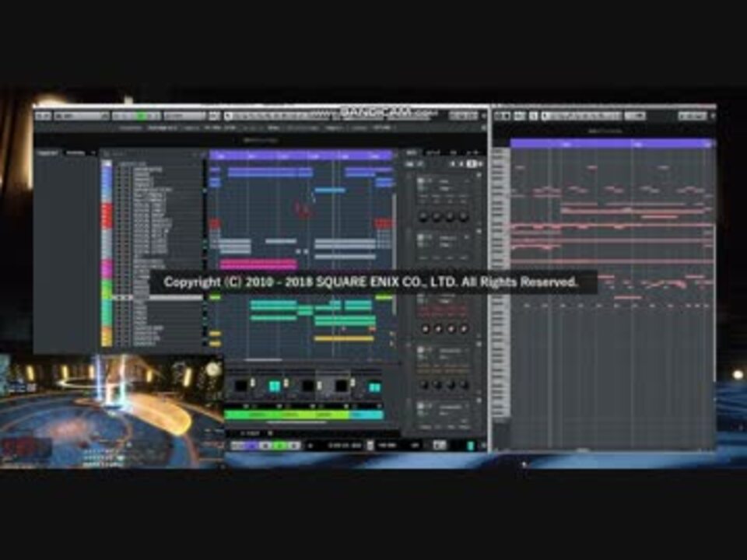Click the purple transport button

tap(251, 445)
